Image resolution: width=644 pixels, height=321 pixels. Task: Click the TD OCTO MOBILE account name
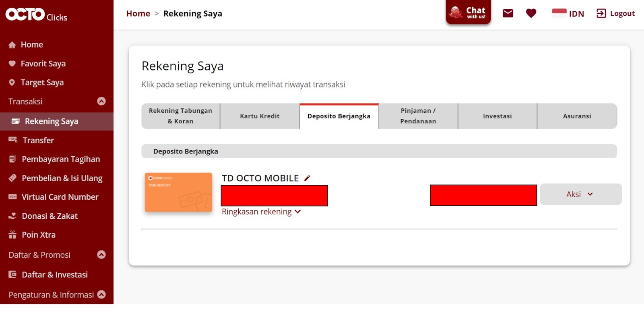[x=260, y=178]
